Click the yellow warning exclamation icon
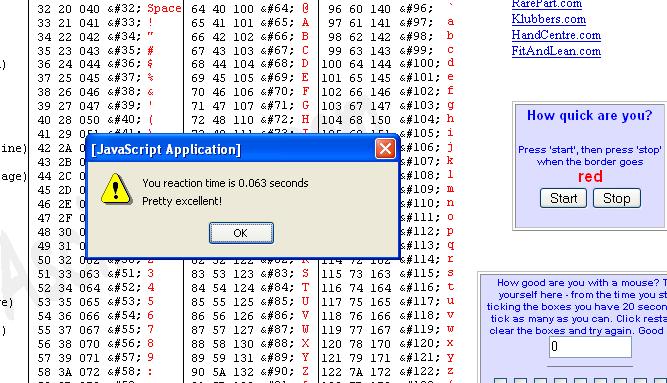This screenshot has width=667, height=383. (x=115, y=189)
